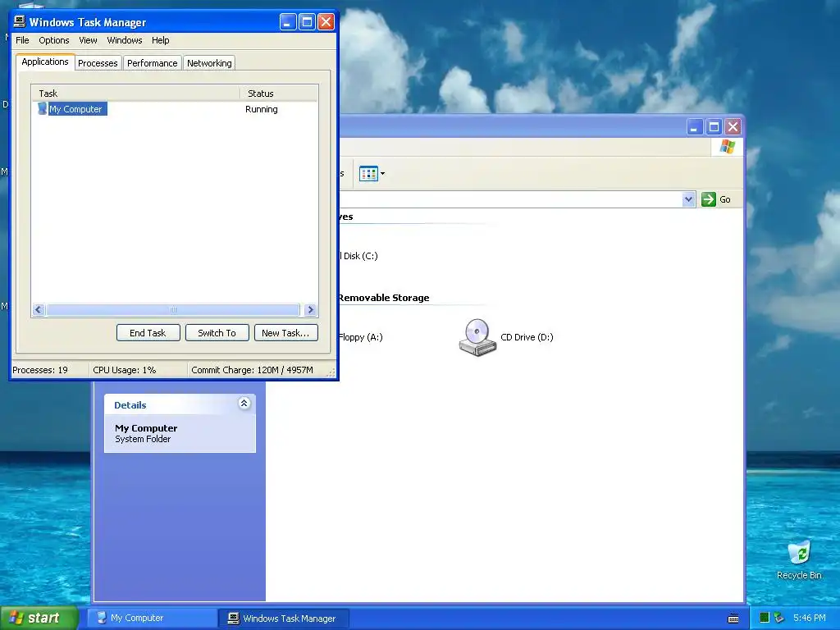Click the Task Manager title bar icon
Viewport: 840px width, 630px height.
point(20,21)
